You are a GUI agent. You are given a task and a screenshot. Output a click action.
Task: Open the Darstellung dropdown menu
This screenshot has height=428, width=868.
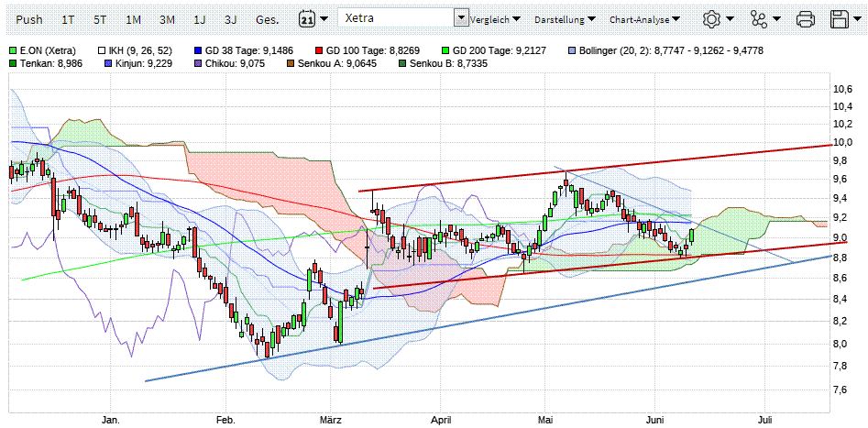point(566,19)
